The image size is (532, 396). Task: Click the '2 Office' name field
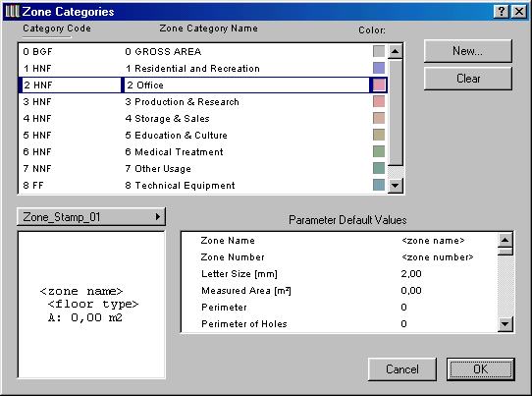coord(246,85)
